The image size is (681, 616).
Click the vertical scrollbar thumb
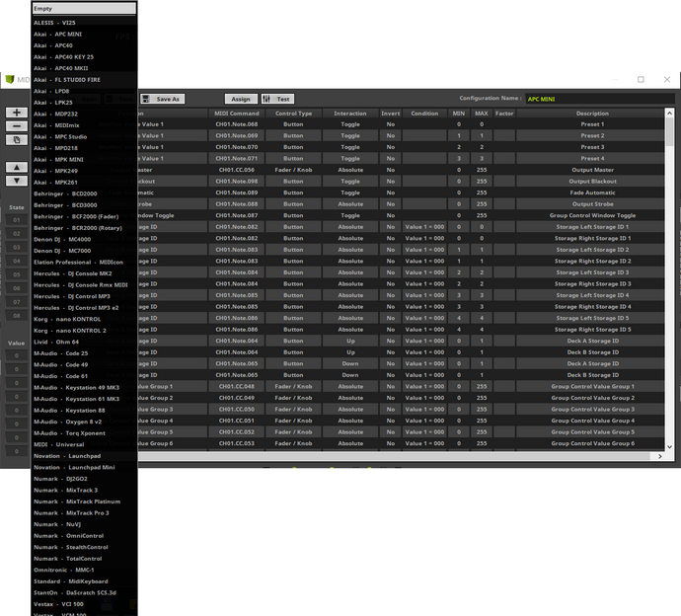(x=669, y=131)
